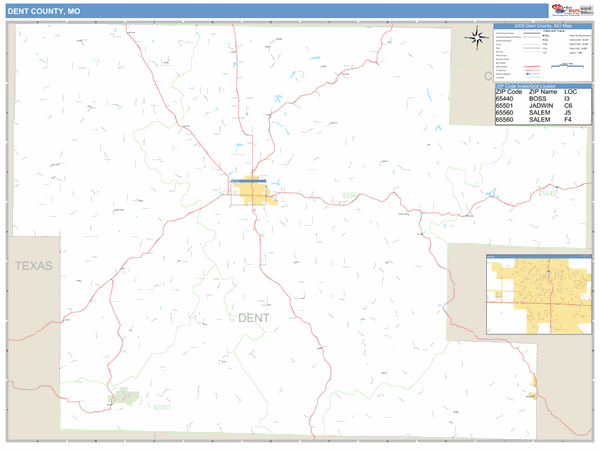
Task: Click the compass rose icon
Action: (x=477, y=39)
